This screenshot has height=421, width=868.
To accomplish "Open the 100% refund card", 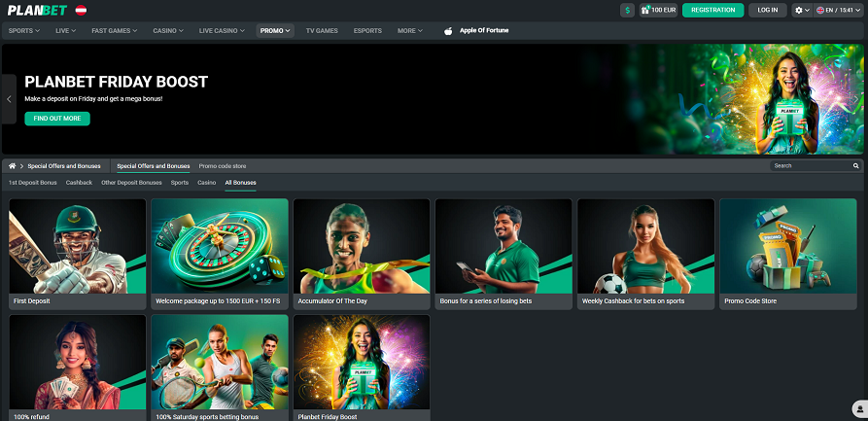I will pos(78,368).
